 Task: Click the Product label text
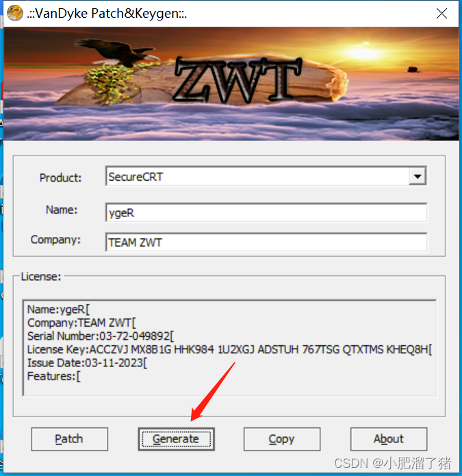point(61,177)
